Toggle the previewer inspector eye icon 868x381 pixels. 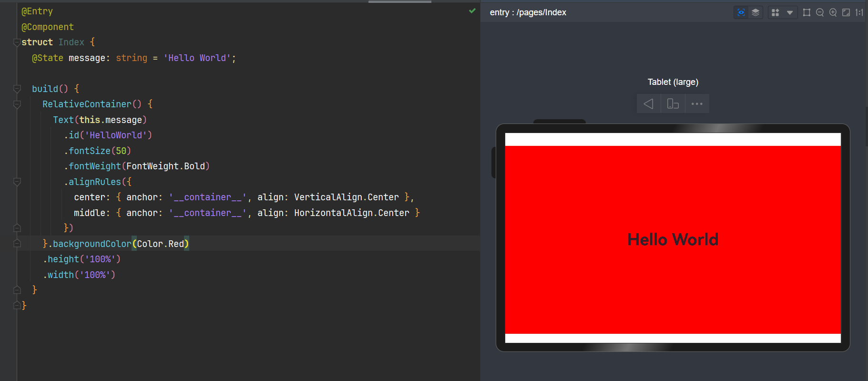pos(741,12)
